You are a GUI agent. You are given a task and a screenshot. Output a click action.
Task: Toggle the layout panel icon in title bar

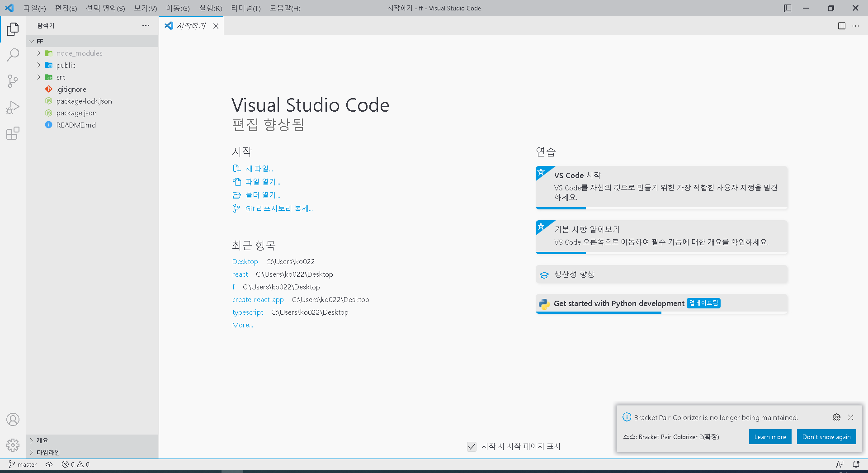(x=788, y=8)
